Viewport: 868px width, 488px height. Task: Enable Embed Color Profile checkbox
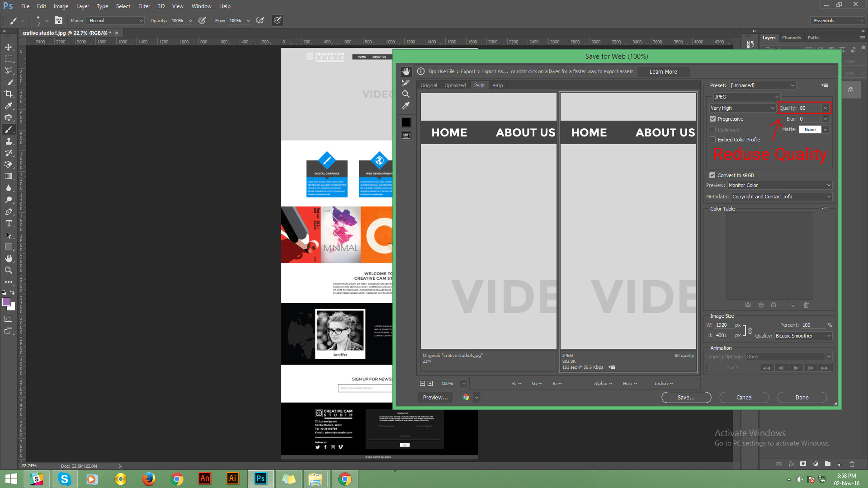pos(713,140)
